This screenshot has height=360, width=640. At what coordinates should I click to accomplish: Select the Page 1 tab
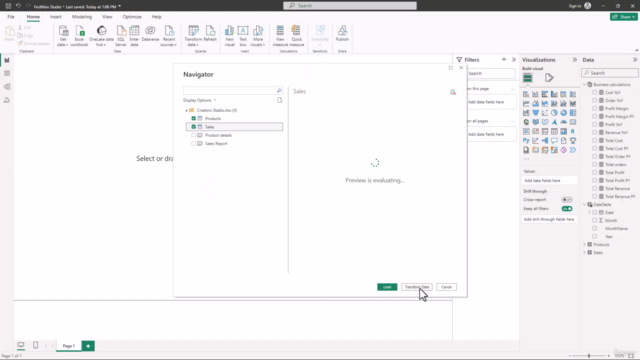[69, 346]
